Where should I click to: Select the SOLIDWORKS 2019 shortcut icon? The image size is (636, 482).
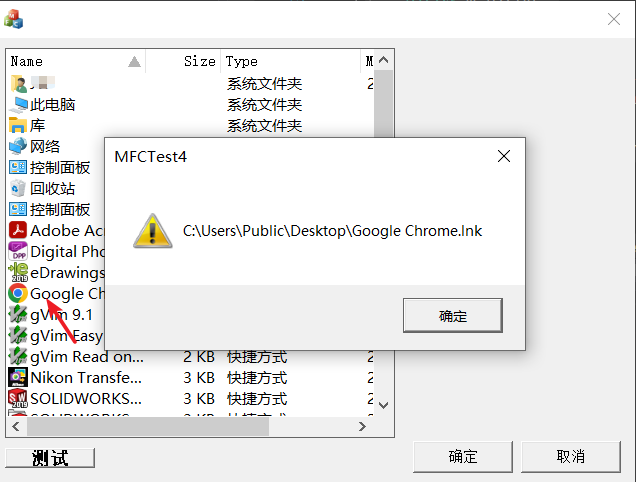[18, 398]
